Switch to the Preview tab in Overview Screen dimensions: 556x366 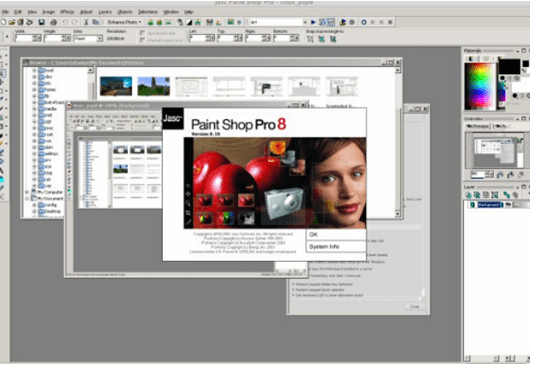(477, 126)
